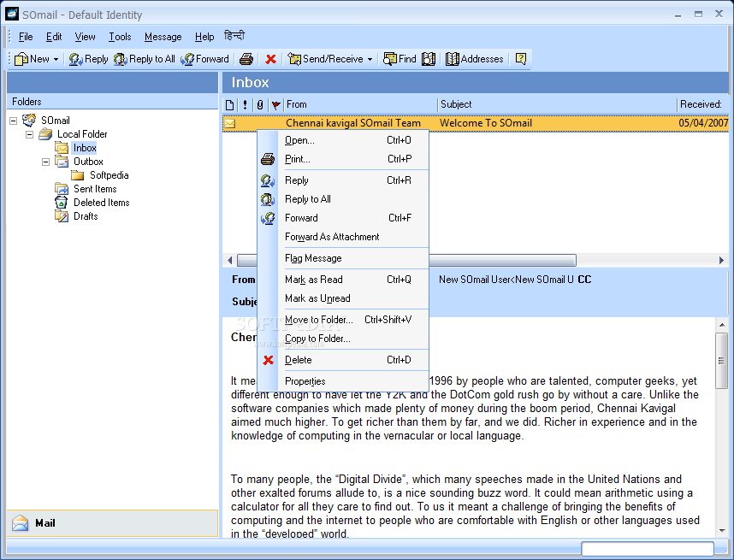Choose Properties in the context menu
The width and height of the screenshot is (734, 560).
click(343, 381)
